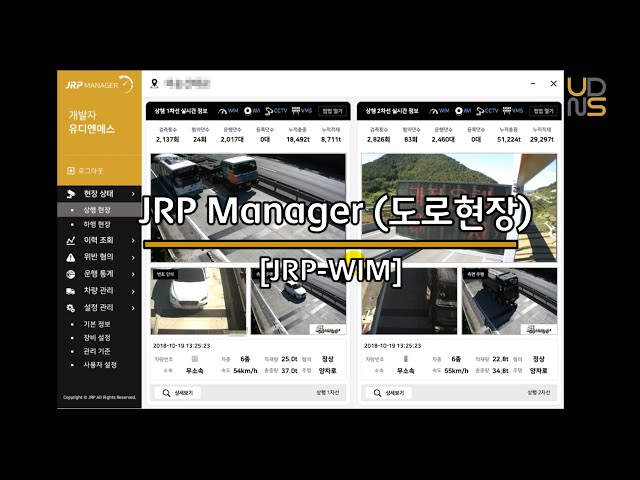Click the 25.0t load value

pyautogui.click(x=289, y=359)
